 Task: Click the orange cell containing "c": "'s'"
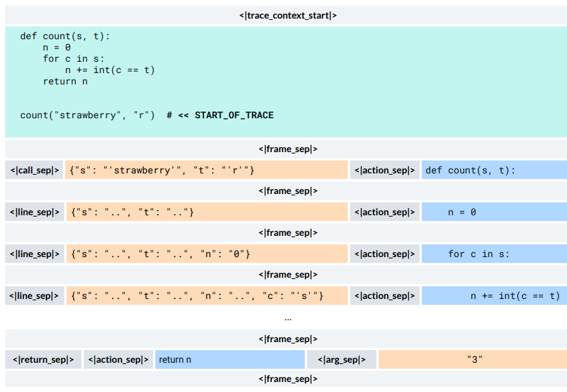206,296
